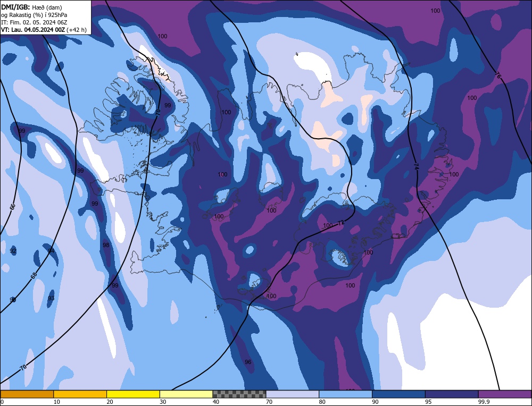Click the "10" legend scale label

coord(57,402)
